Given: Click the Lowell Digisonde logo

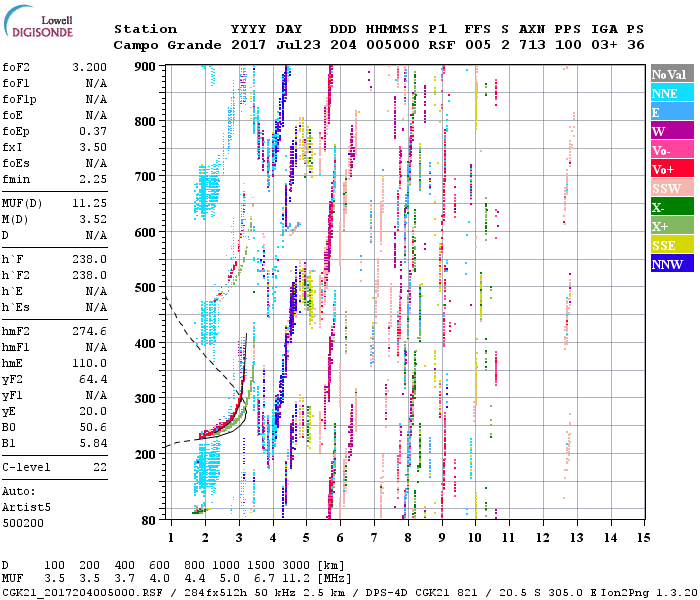Looking at the screenshot, I should [x=39, y=21].
